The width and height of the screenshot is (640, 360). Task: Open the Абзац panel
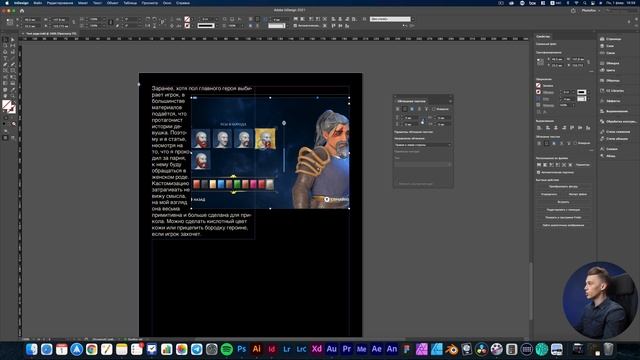pos(607,156)
